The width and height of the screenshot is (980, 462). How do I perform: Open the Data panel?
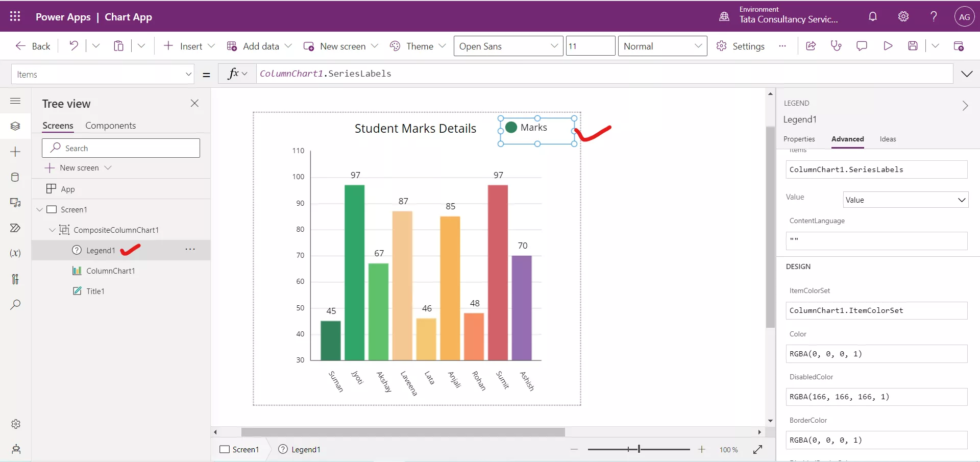pyautogui.click(x=15, y=177)
